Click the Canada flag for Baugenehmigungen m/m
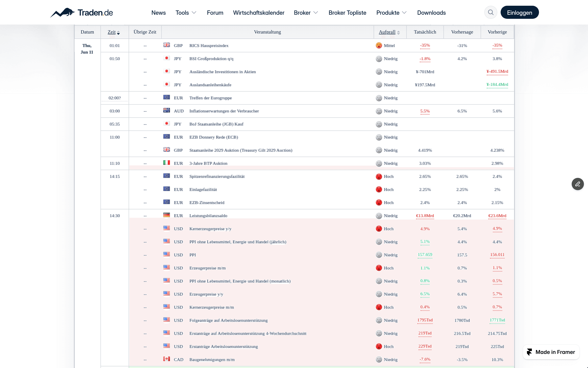This screenshot has width=588, height=368. tap(166, 359)
